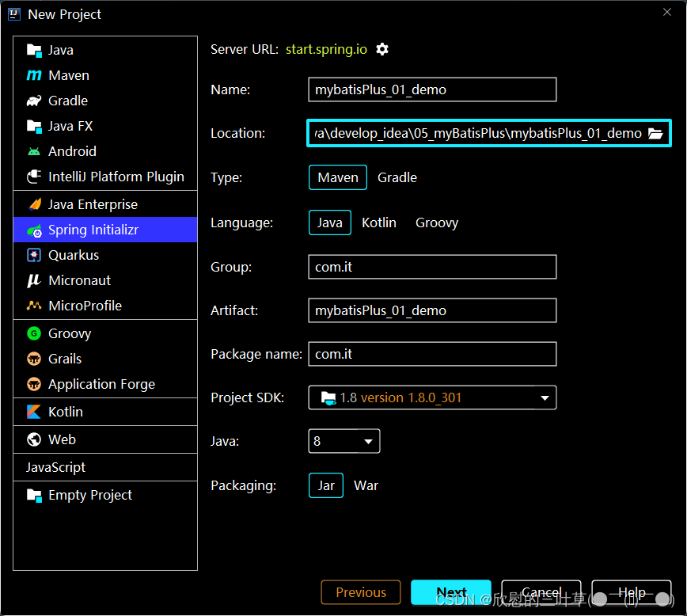Click the Web globe icon
The image size is (687, 616).
coord(34,439)
